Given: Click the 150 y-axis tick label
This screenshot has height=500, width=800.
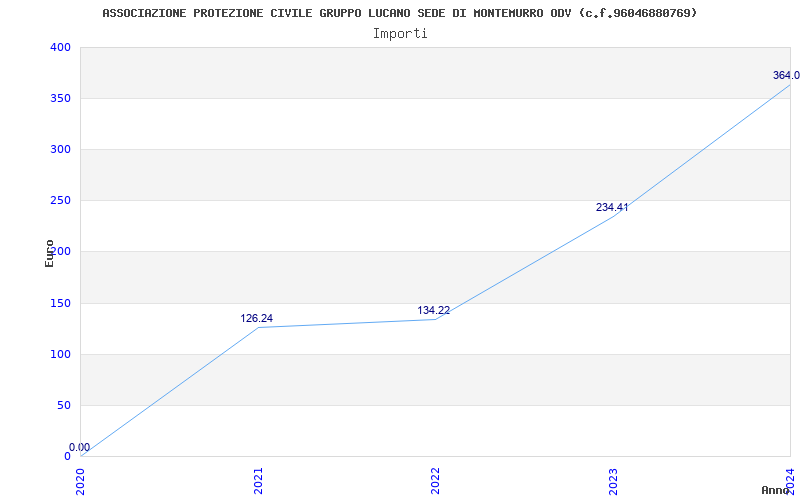Looking at the screenshot, I should tap(60, 303).
